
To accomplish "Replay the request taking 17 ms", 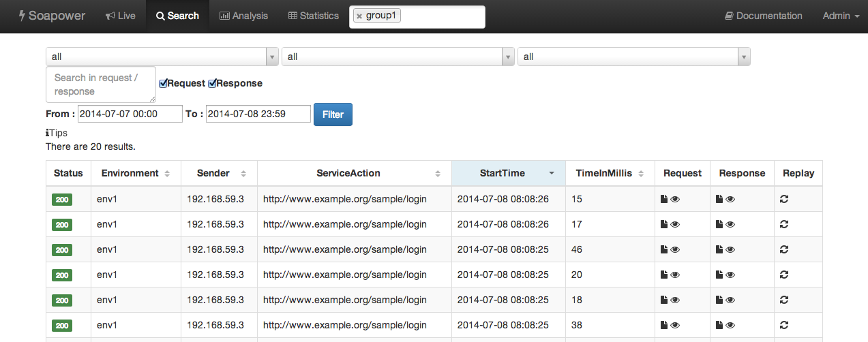I will pyautogui.click(x=784, y=224).
